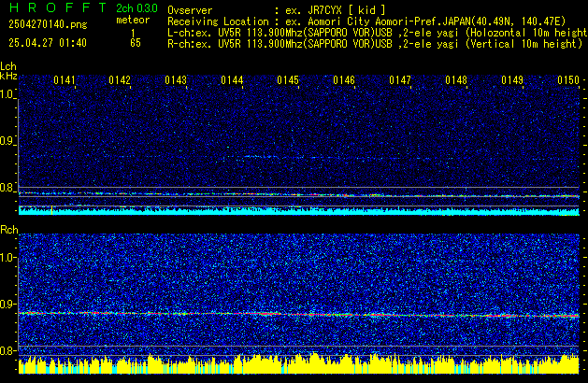Click the 'meteor' label

click(133, 20)
